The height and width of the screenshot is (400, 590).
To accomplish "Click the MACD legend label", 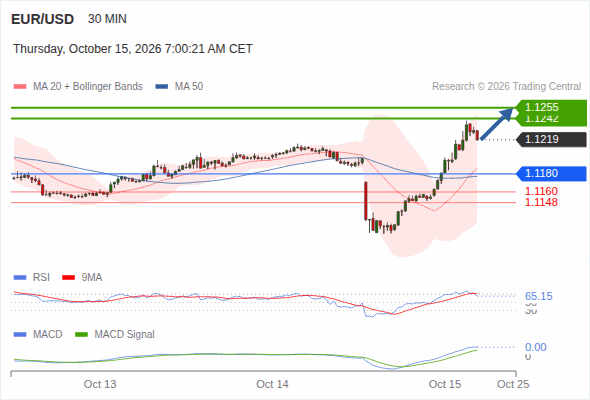I will (x=48, y=335).
